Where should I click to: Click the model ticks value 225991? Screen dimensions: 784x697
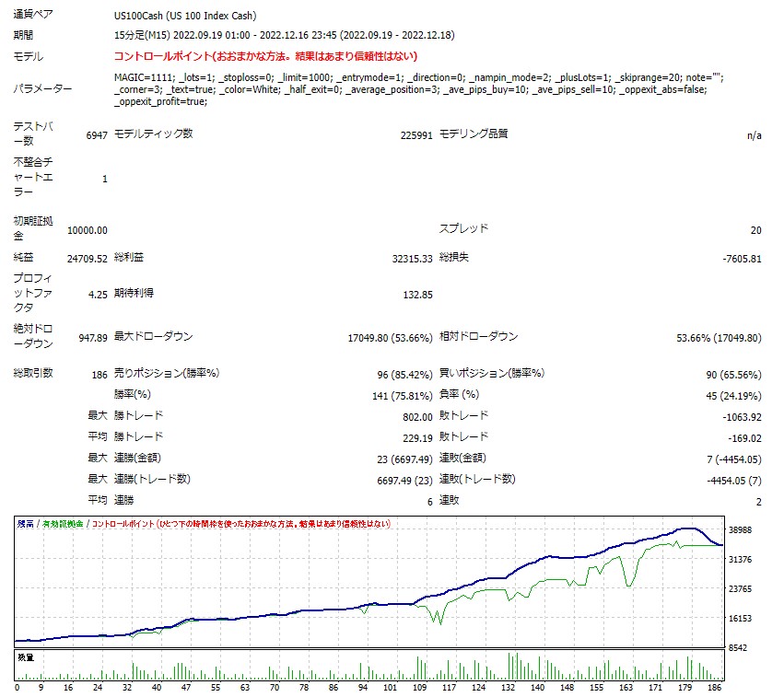(x=416, y=136)
